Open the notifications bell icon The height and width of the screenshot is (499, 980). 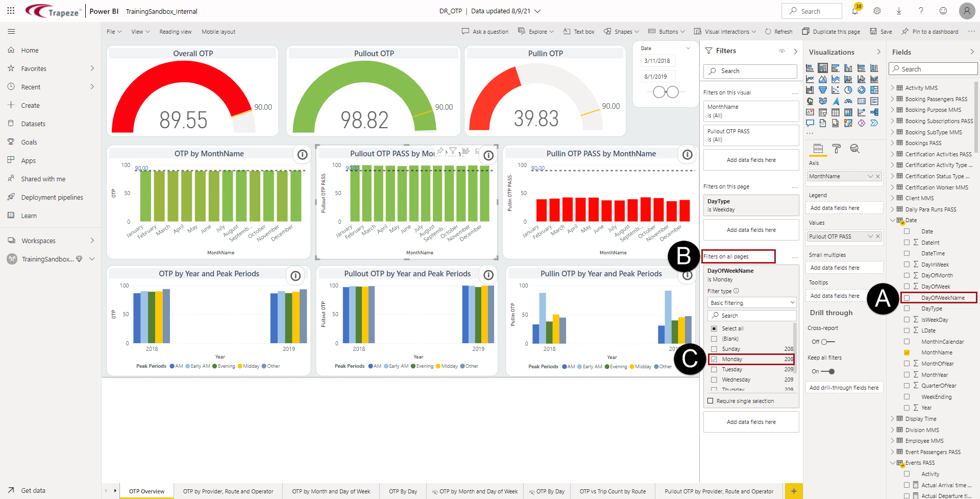pyautogui.click(x=855, y=11)
